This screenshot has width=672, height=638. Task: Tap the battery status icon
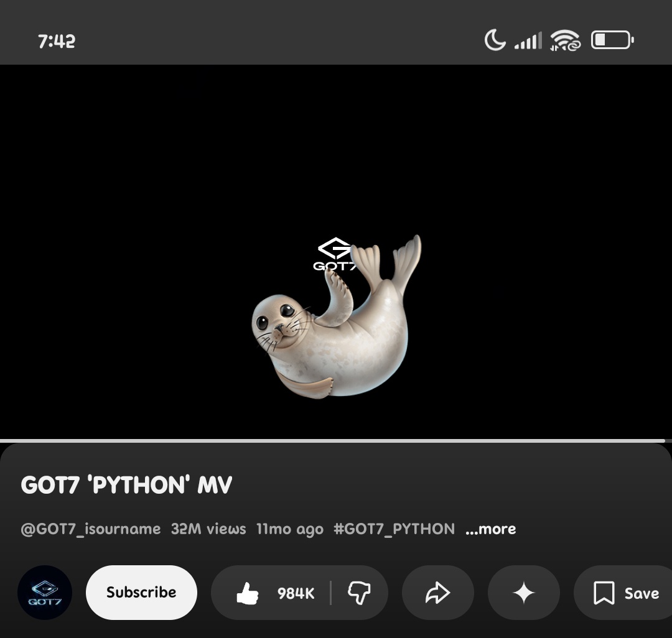(612, 40)
